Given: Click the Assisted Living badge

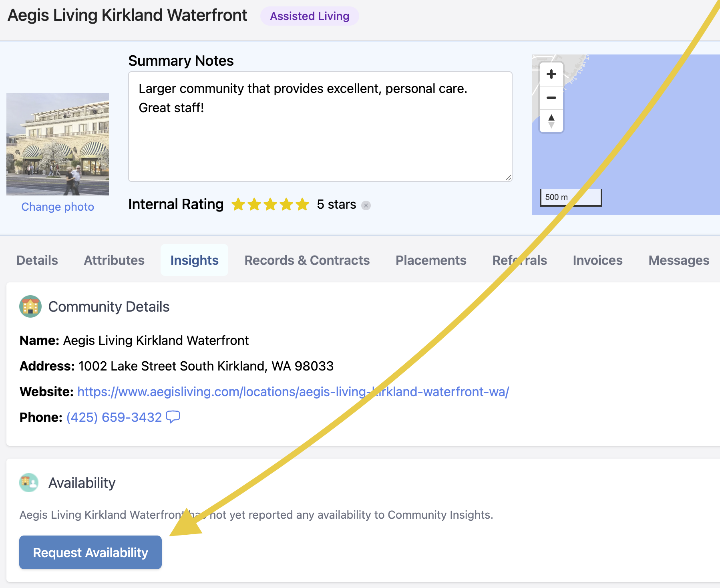Looking at the screenshot, I should (310, 16).
